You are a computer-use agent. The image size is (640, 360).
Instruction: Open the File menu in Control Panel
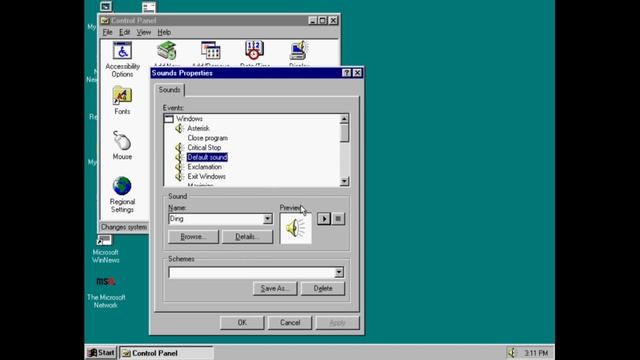(107, 32)
